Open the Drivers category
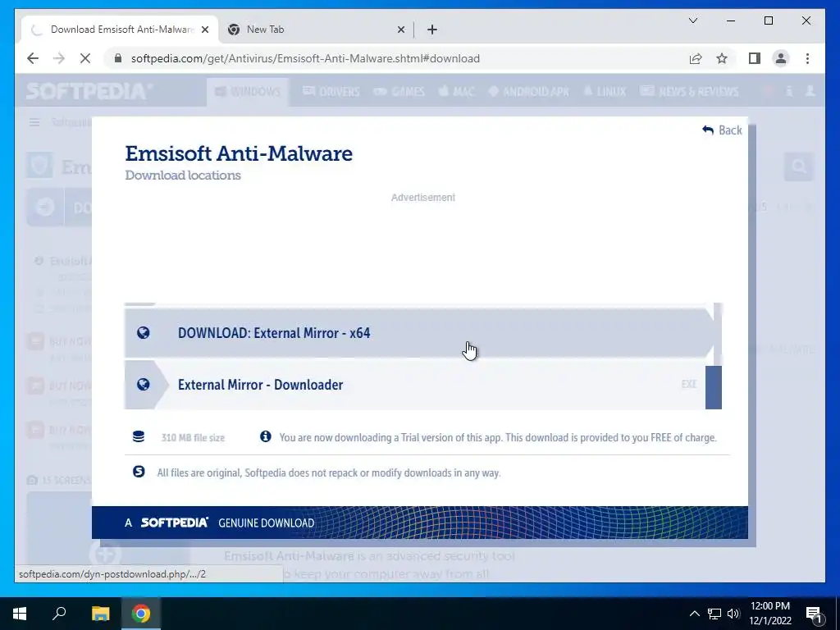 tap(331, 92)
